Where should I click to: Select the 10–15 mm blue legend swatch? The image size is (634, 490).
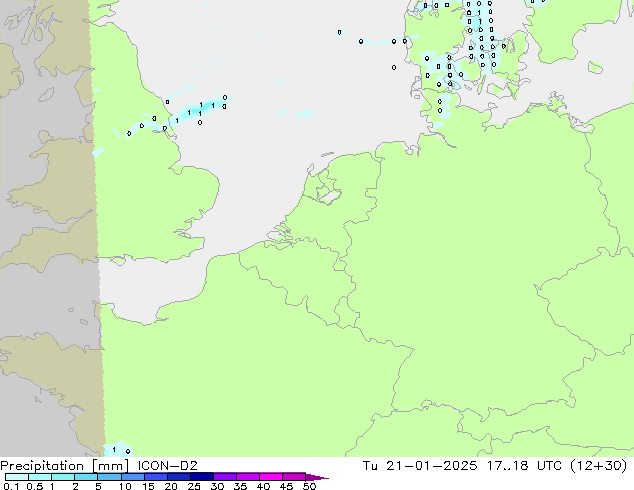point(132,477)
